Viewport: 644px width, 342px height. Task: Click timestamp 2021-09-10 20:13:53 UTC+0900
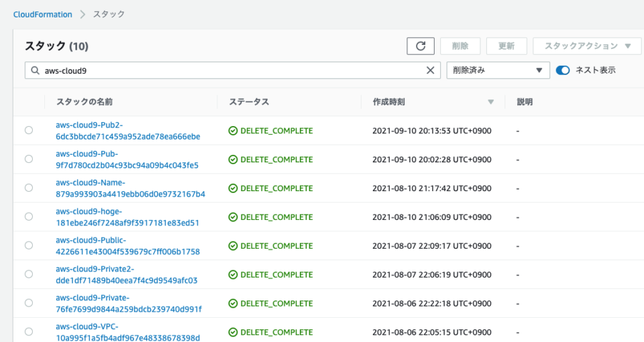click(431, 131)
